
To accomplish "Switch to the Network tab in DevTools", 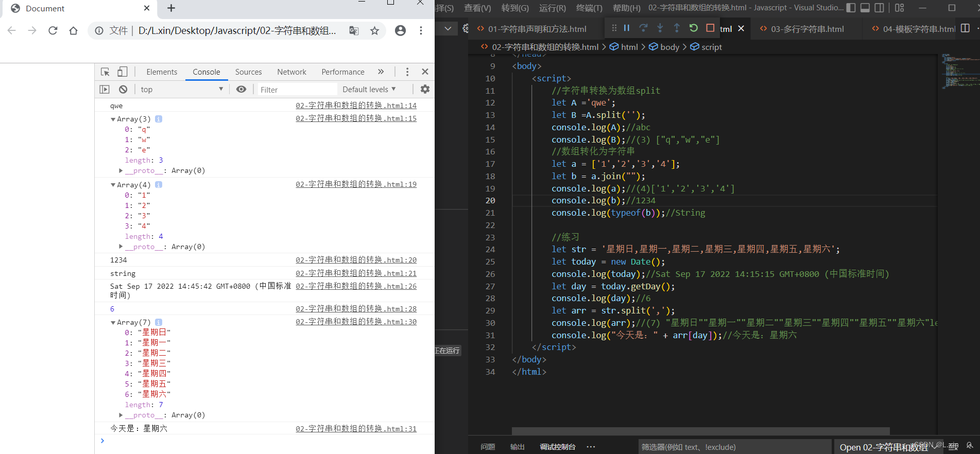I will coord(291,72).
